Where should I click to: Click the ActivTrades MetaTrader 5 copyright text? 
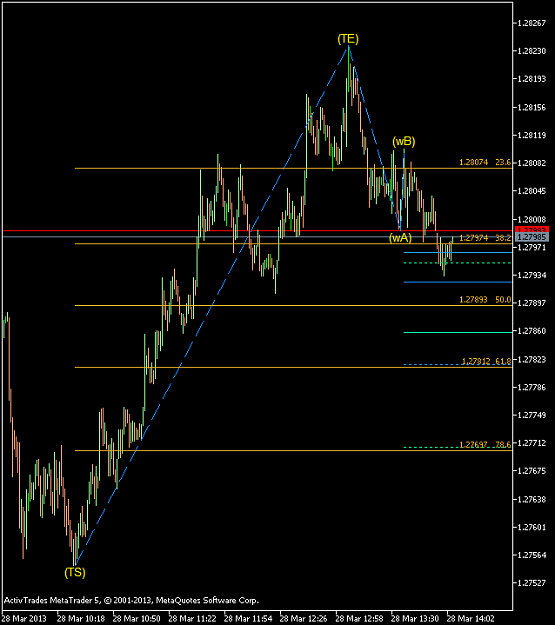pyautogui.click(x=131, y=600)
